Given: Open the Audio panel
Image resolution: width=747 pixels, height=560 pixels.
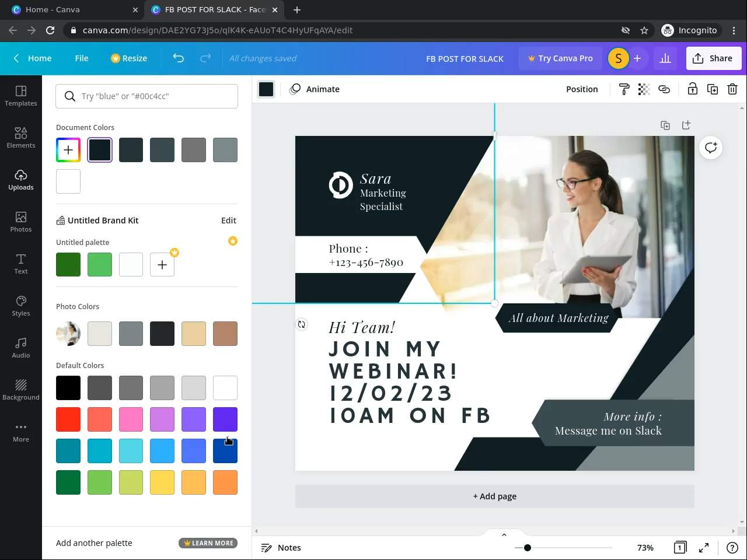Looking at the screenshot, I should pos(21,348).
